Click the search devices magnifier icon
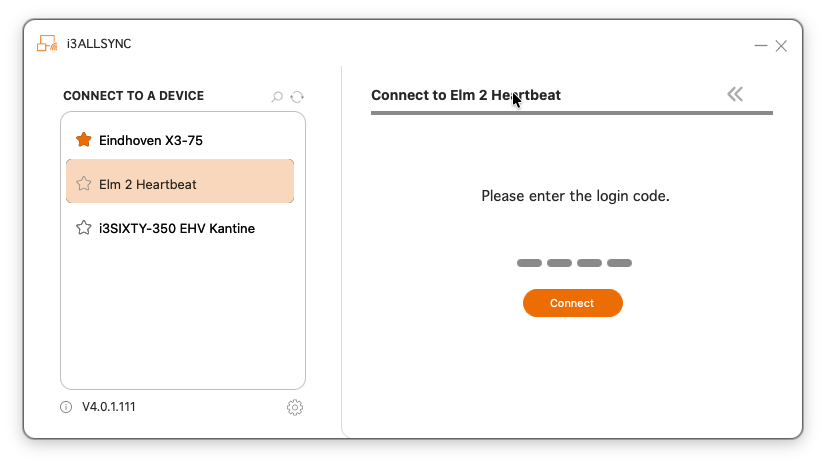 [277, 97]
